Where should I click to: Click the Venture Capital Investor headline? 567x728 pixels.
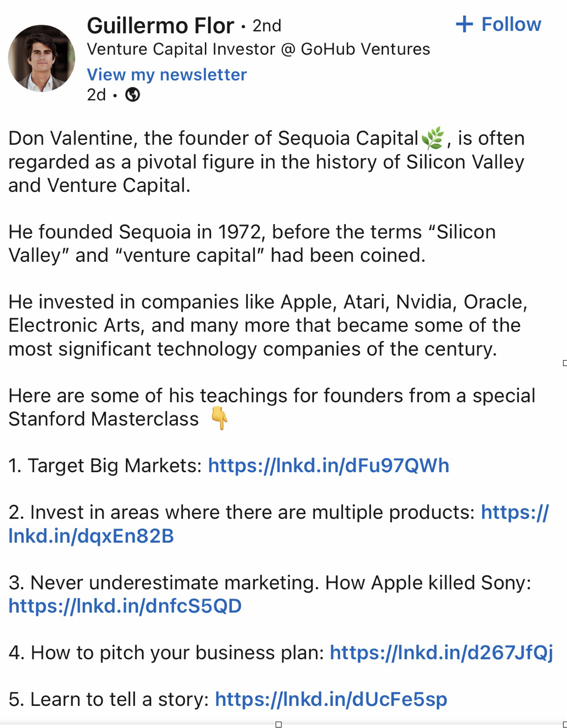point(258,49)
